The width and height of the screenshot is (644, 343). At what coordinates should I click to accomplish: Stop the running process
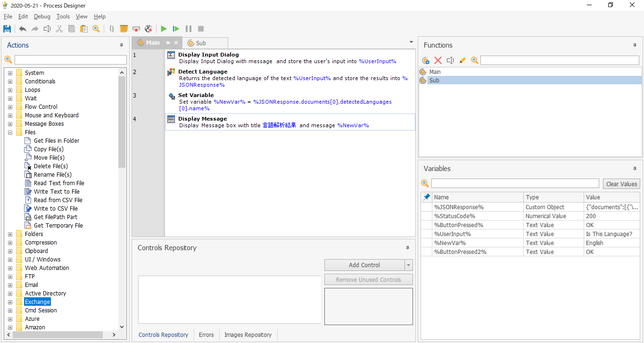pos(201,29)
